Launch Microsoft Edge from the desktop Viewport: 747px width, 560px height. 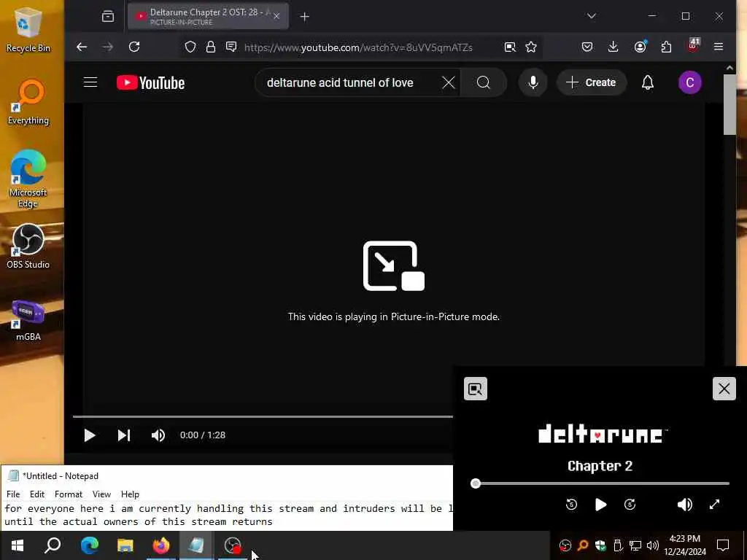(28, 179)
